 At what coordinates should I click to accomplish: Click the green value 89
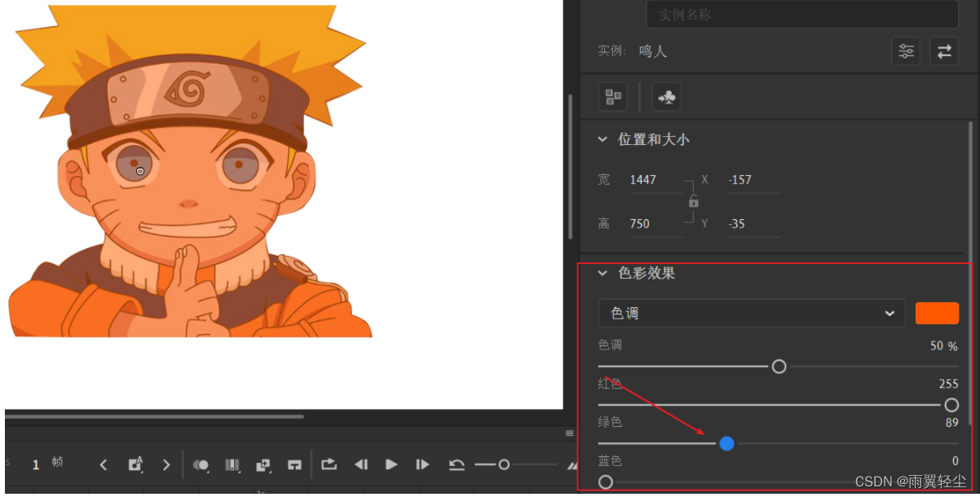click(x=951, y=422)
